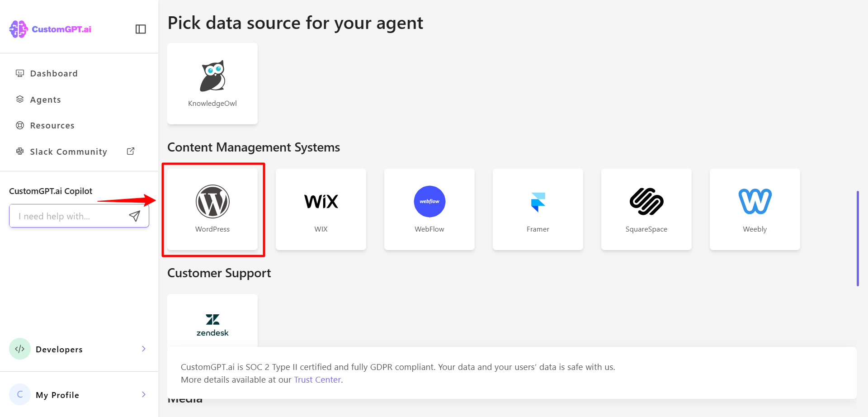Screen dimensions: 868x417
Task: Click the SOC 2 Type II compliance text
Action: (x=398, y=367)
